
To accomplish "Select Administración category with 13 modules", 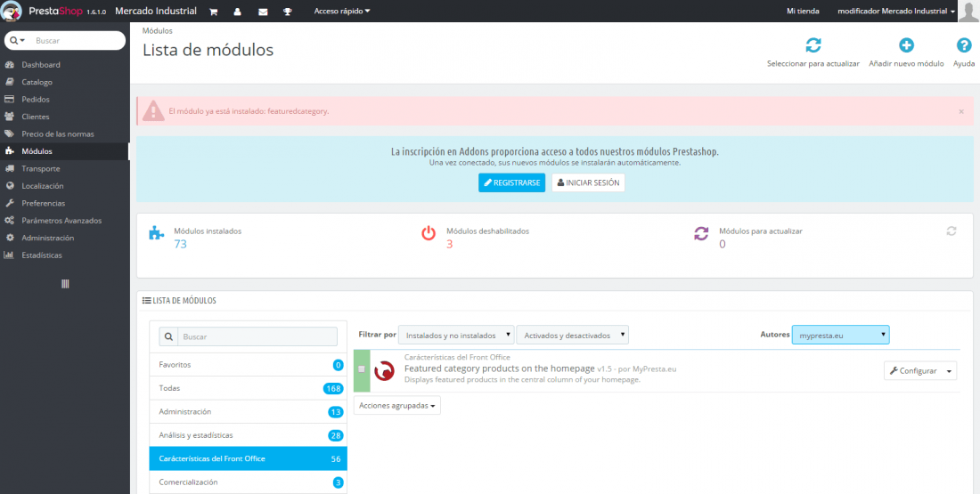I will [249, 411].
